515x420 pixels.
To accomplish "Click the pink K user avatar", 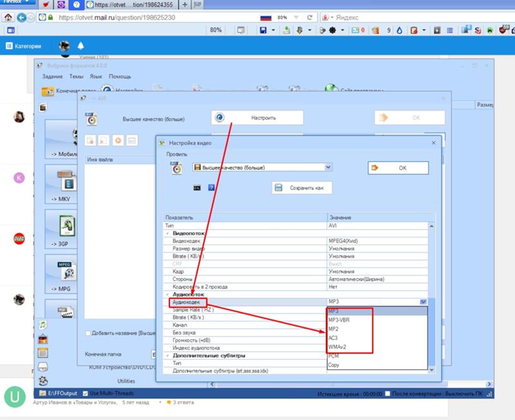I will 19,178.
